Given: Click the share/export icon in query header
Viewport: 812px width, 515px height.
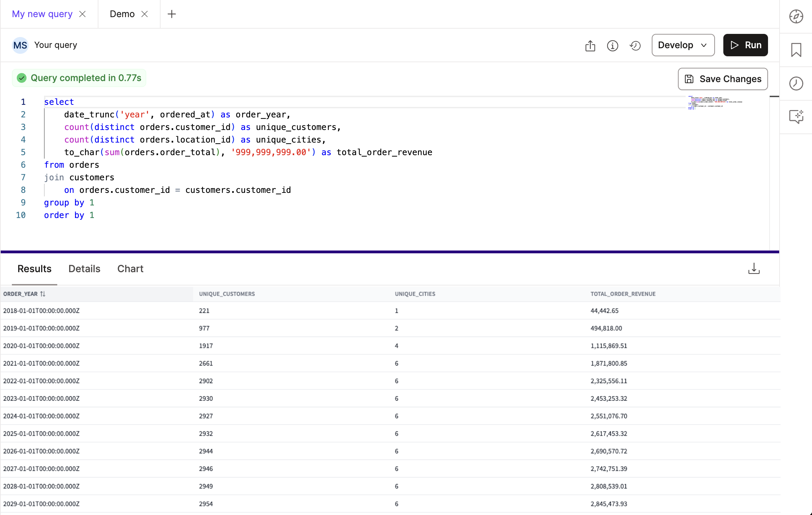Looking at the screenshot, I should tap(590, 45).
